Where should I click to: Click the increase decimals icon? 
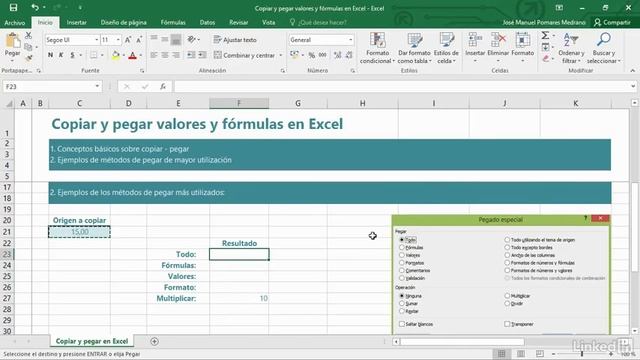[x=337, y=55]
